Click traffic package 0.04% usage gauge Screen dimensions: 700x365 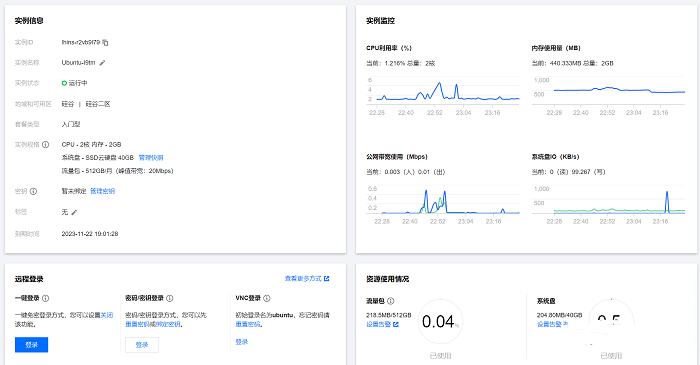coord(440,322)
